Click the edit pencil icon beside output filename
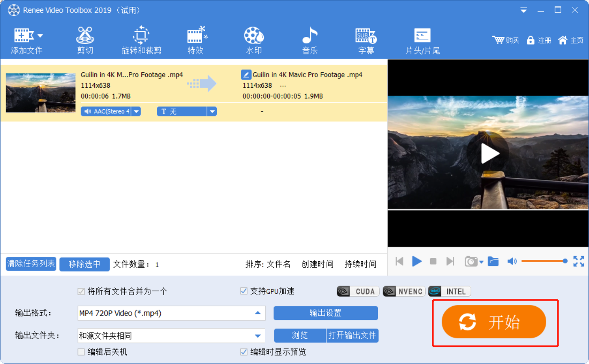This screenshot has width=589, height=364. [x=246, y=75]
